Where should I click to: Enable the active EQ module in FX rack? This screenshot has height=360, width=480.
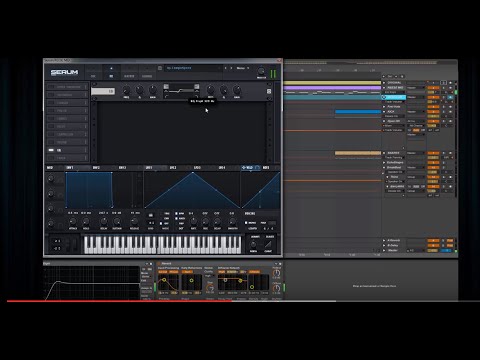[x=51, y=150]
